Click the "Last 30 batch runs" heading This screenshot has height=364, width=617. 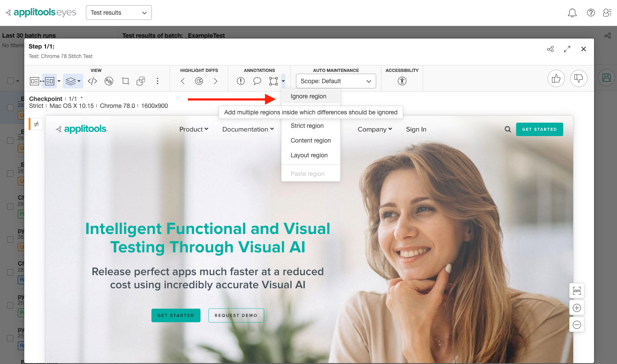(29, 36)
